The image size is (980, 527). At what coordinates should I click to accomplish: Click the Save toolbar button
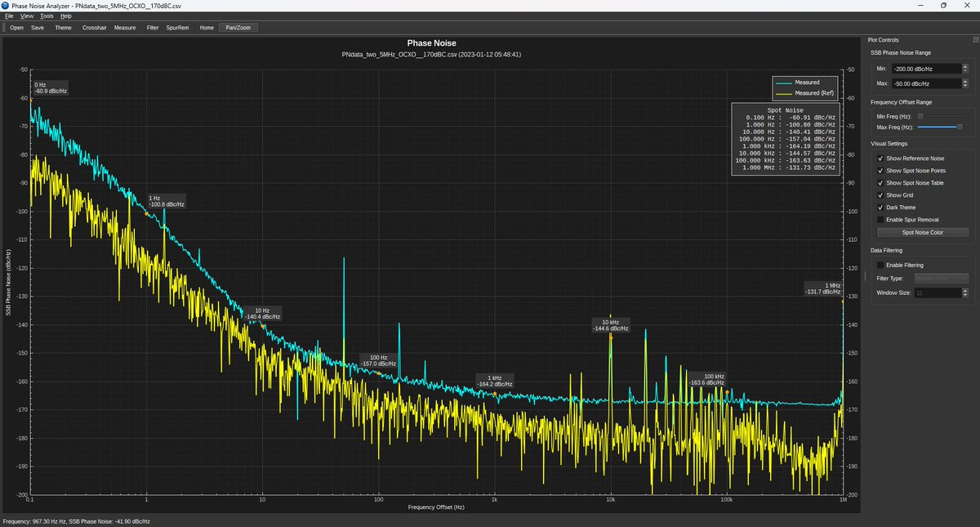[38, 28]
